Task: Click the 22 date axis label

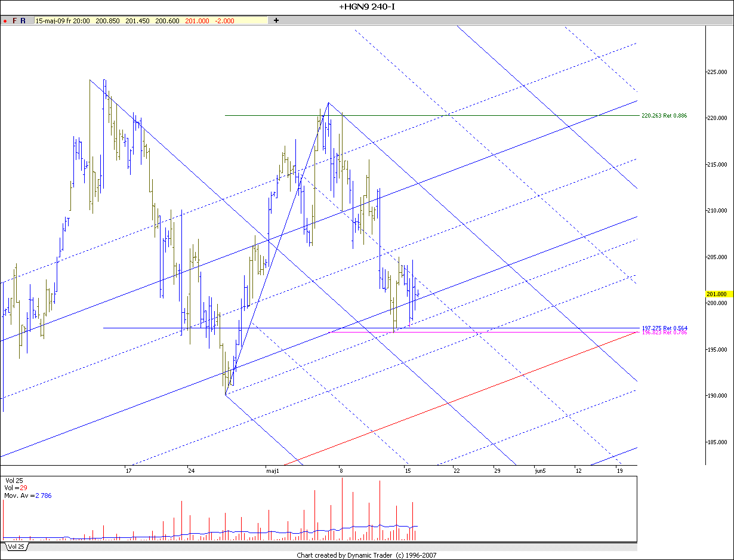Action: click(x=457, y=470)
